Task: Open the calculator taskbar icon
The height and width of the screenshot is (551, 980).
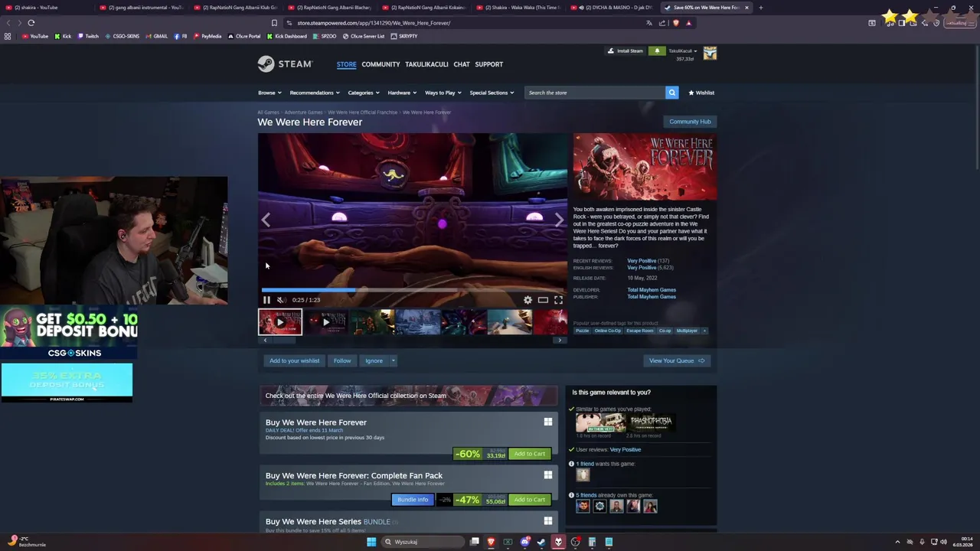Action: coord(592,542)
